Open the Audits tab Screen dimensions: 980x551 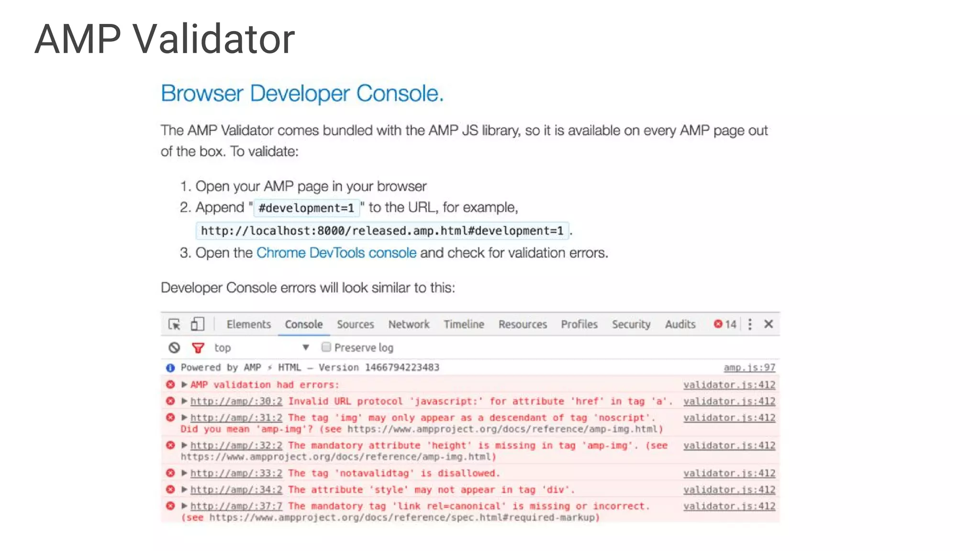(x=680, y=324)
